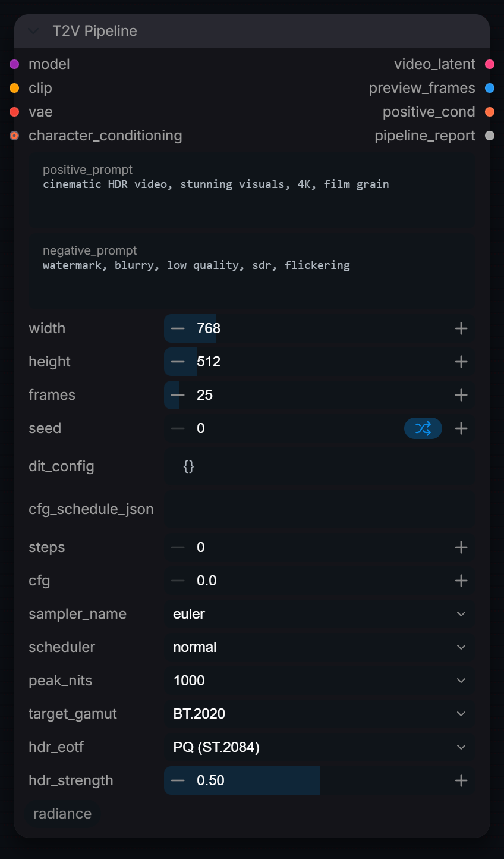Increase width with the plus icon
The image size is (504, 859).
coord(461,328)
